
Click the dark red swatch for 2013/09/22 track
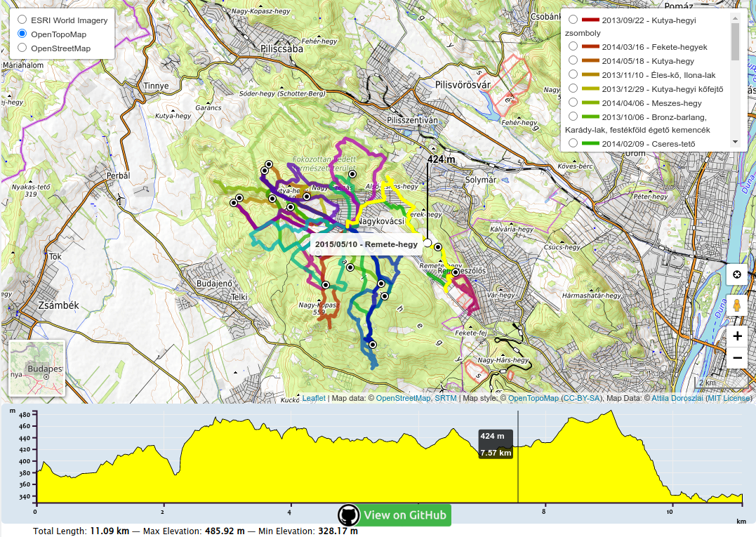[590, 20]
